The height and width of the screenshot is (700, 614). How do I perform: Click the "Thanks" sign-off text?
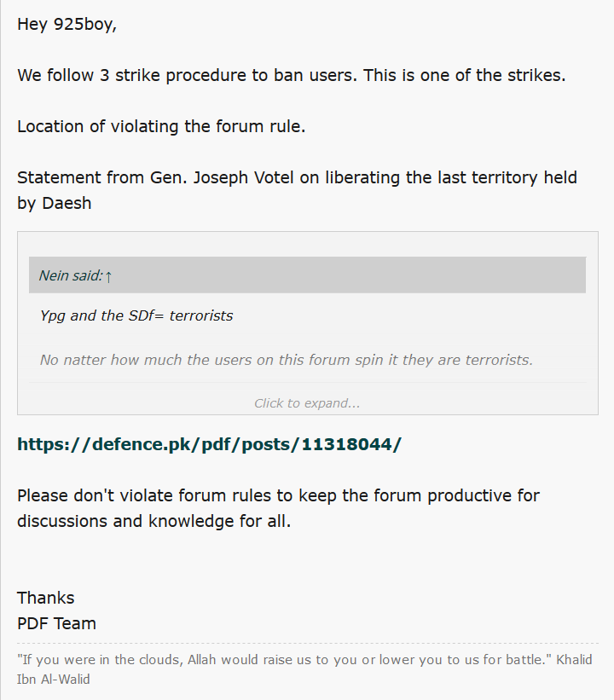[x=45, y=598]
